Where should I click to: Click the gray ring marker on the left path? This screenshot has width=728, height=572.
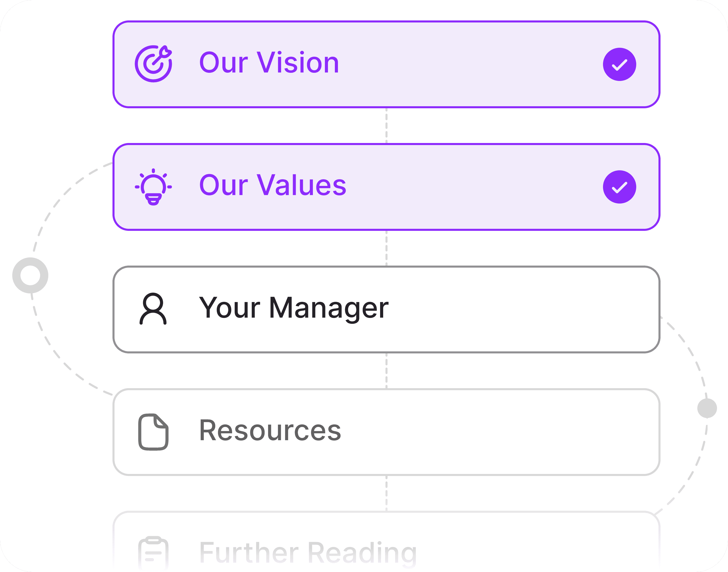coord(30,275)
